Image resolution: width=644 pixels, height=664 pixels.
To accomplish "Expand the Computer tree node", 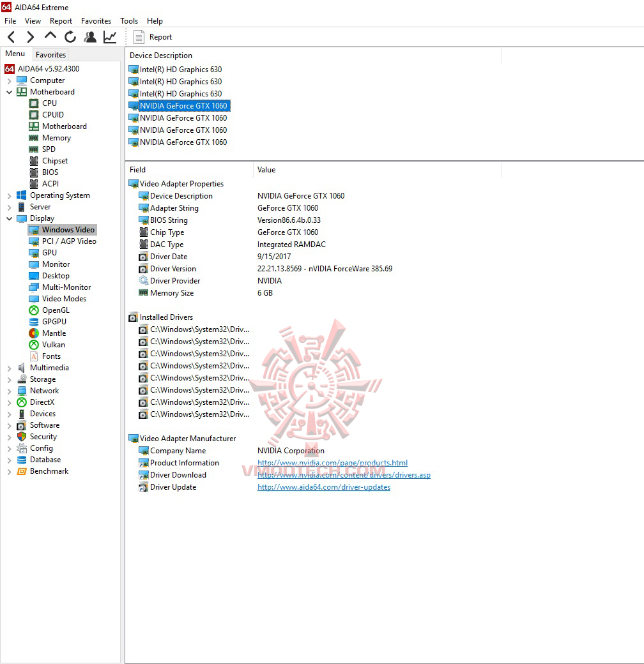I will 9,80.
